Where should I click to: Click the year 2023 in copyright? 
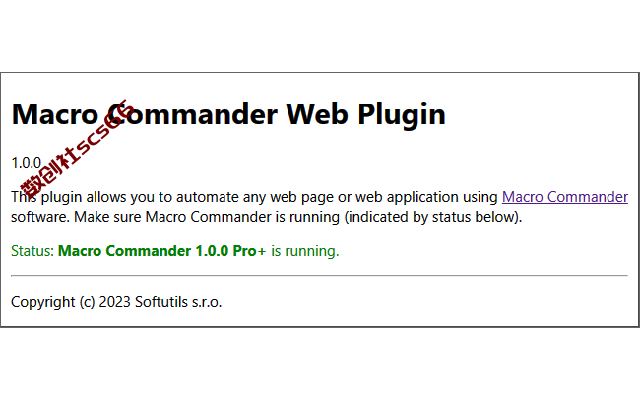click(x=115, y=302)
